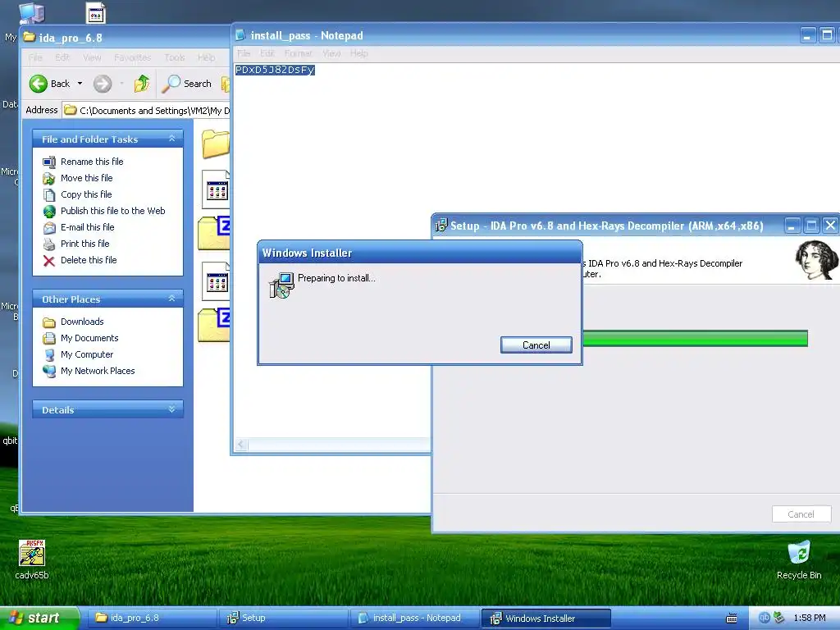This screenshot has height=630, width=840.
Task: Click the Rename this file icon
Action: (48, 162)
